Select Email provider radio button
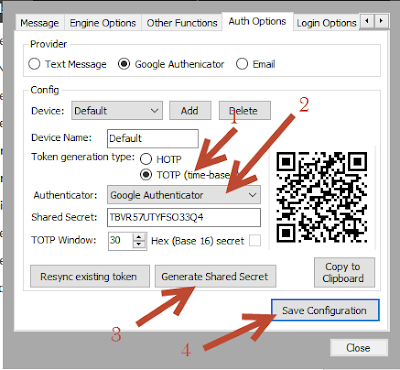Viewport: 400px width, 370px height. pos(242,64)
